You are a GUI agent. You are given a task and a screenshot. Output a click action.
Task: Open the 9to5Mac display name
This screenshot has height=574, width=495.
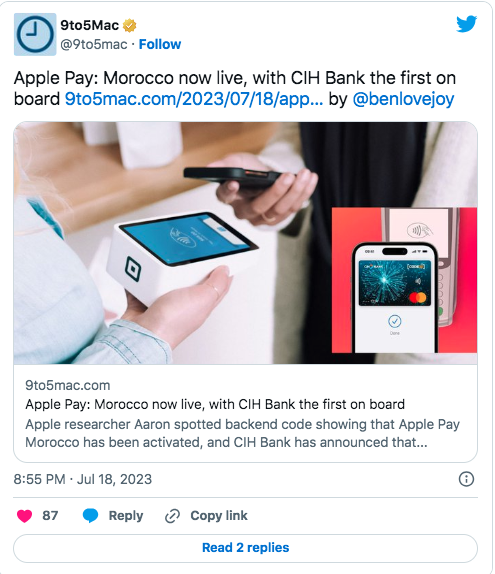(x=90, y=25)
